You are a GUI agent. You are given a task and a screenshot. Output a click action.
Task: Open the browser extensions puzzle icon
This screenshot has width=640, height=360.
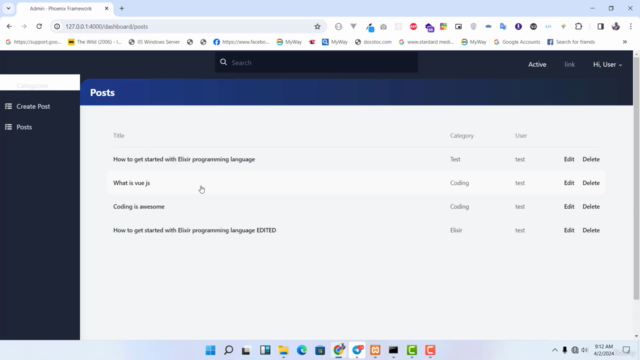point(578,27)
